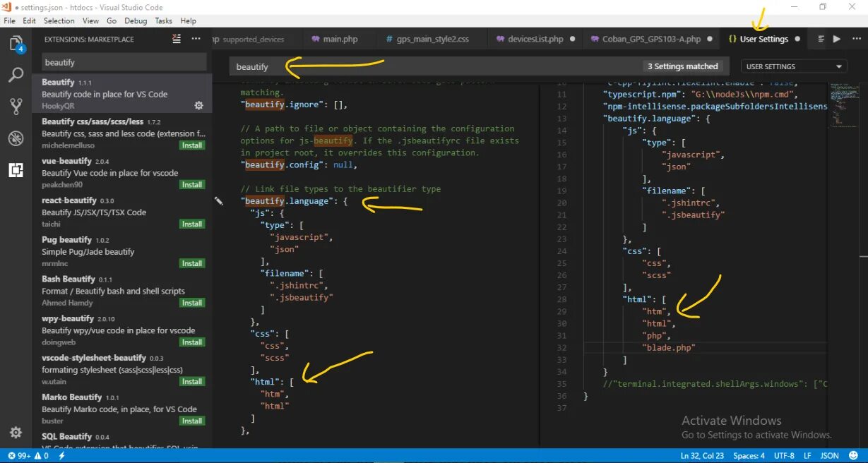Open the Search view in activity bar
The image size is (868, 463).
[x=16, y=74]
